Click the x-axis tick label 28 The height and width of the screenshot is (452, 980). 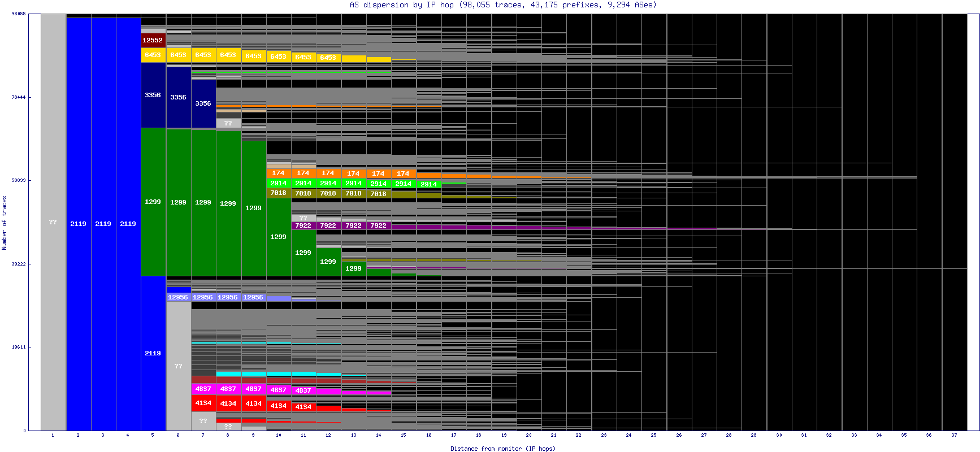click(729, 435)
